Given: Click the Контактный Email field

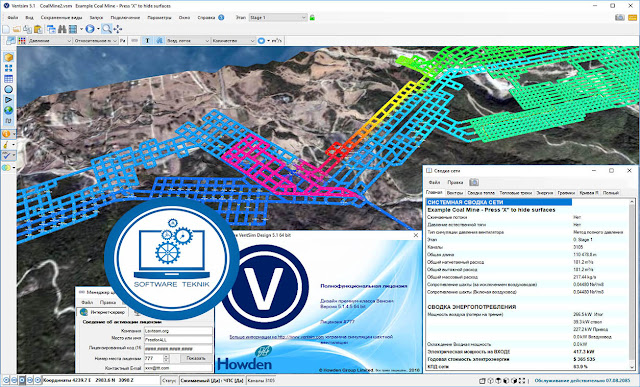Looking at the screenshot, I should click(x=178, y=368).
